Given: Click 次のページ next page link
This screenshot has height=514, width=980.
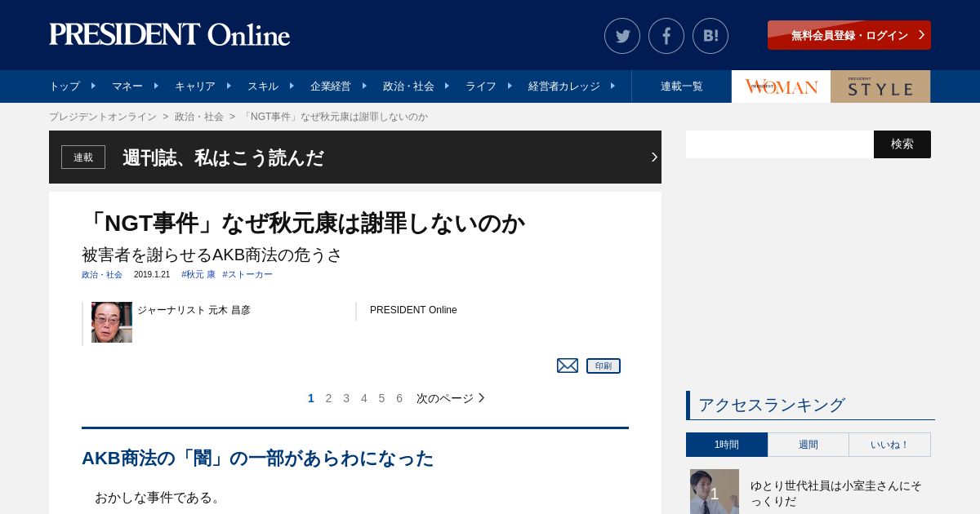Looking at the screenshot, I should click(x=451, y=398).
